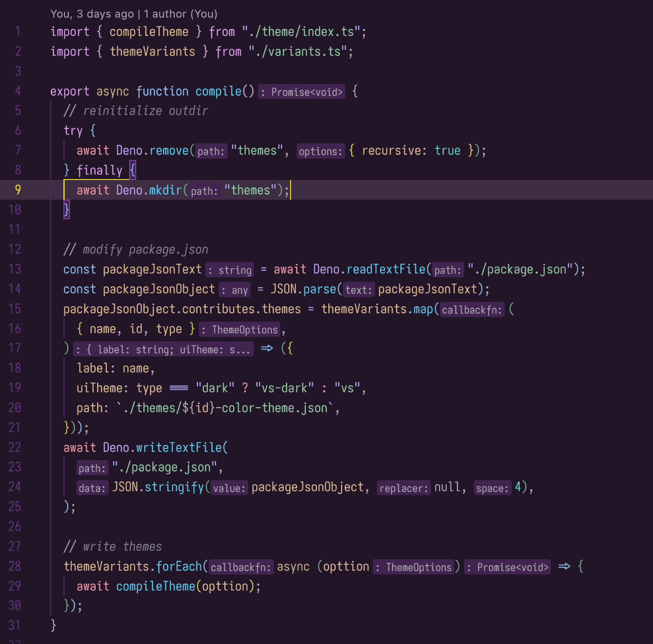Click parameter "opttion" on line 28
The height and width of the screenshot is (644, 653).
(x=346, y=566)
